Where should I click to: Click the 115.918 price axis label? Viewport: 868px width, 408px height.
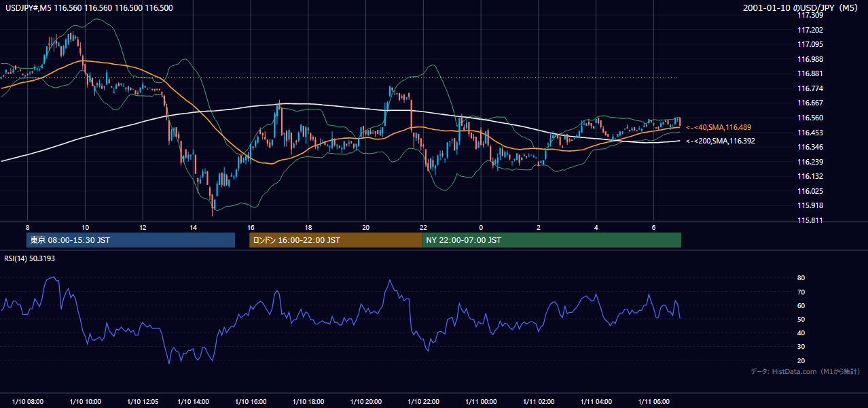coord(810,205)
